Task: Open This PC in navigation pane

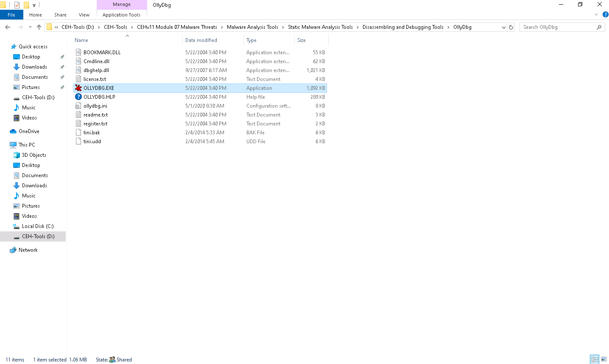Action: point(27,145)
